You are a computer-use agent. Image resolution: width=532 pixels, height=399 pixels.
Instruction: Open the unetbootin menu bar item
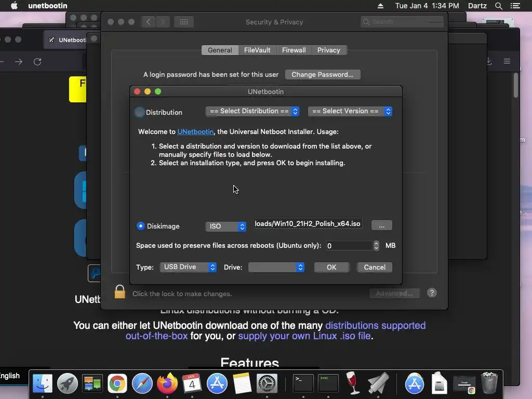(47, 6)
